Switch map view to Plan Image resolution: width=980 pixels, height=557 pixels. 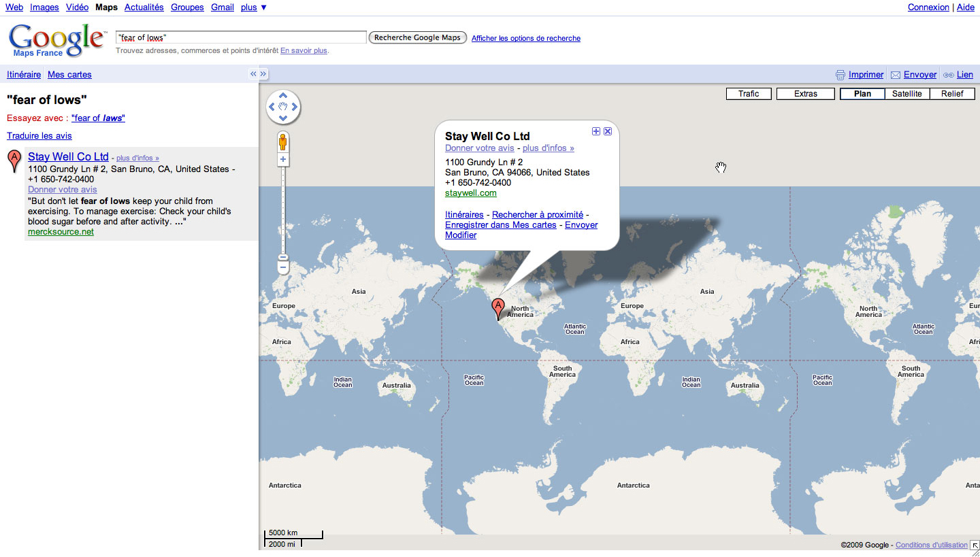point(862,94)
